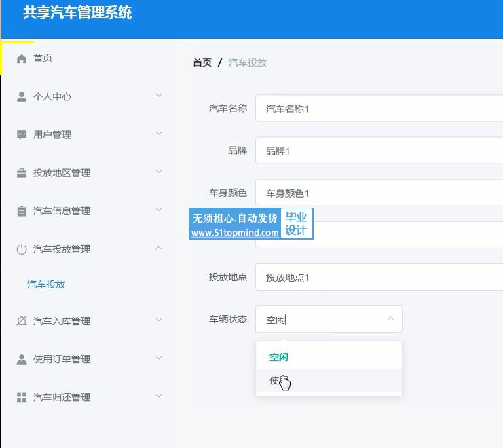The image size is (503, 448).
Task: Expand the 个人中心 chevron arrow
Action: (159, 96)
